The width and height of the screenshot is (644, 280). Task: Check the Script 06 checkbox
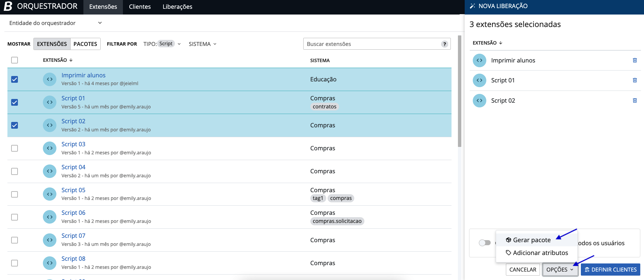[15, 217]
